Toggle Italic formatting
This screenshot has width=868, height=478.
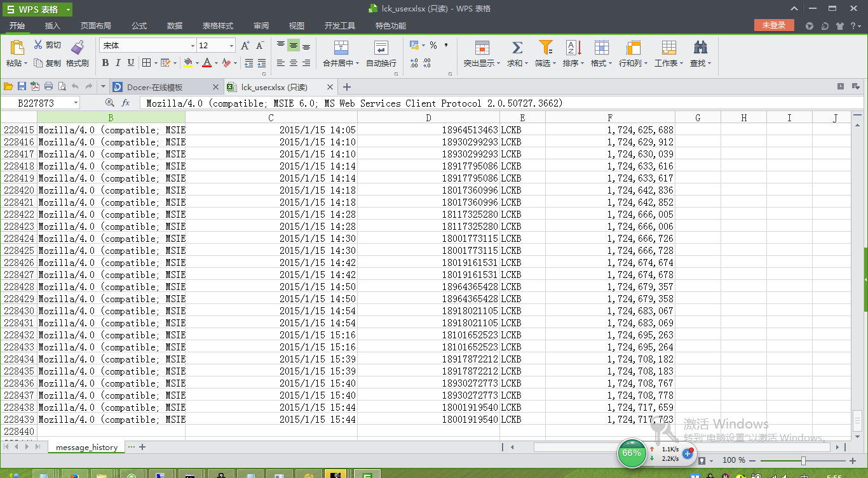[x=118, y=62]
